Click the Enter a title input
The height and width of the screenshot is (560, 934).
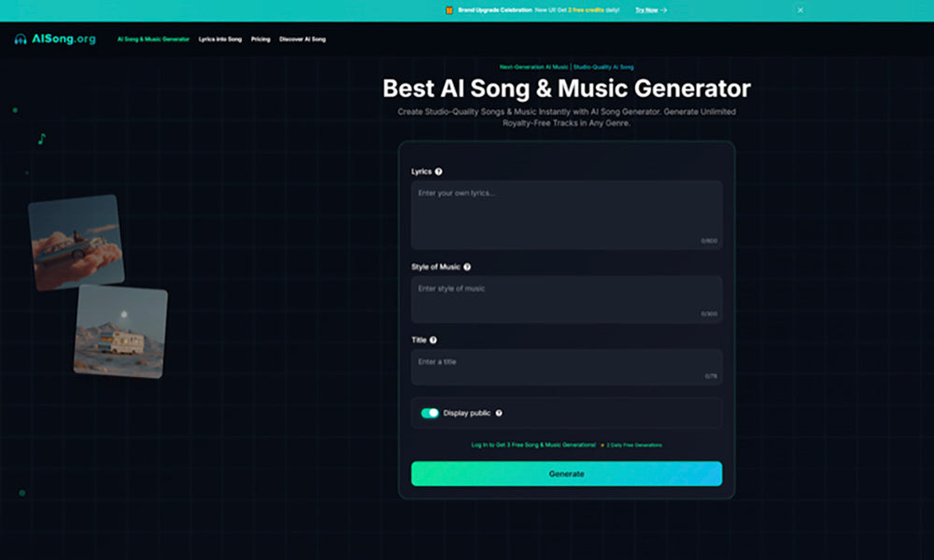tap(566, 367)
